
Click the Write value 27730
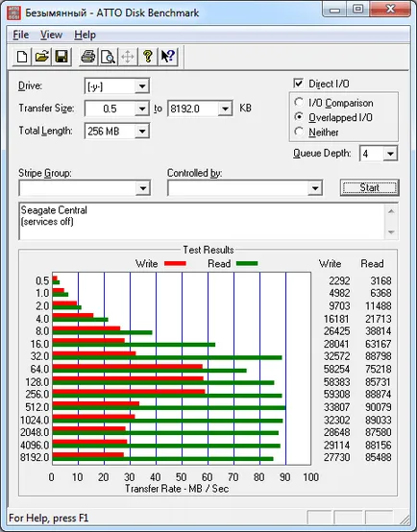(336, 457)
